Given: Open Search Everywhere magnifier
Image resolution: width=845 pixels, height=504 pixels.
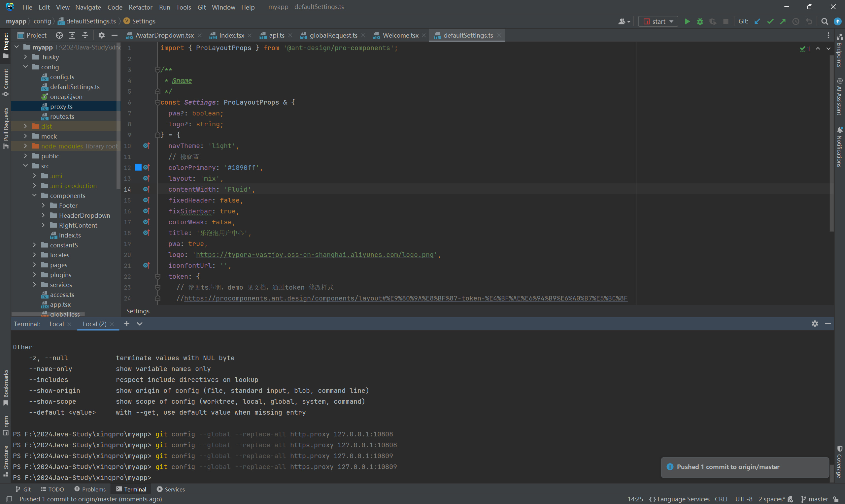Looking at the screenshot, I should 825,21.
